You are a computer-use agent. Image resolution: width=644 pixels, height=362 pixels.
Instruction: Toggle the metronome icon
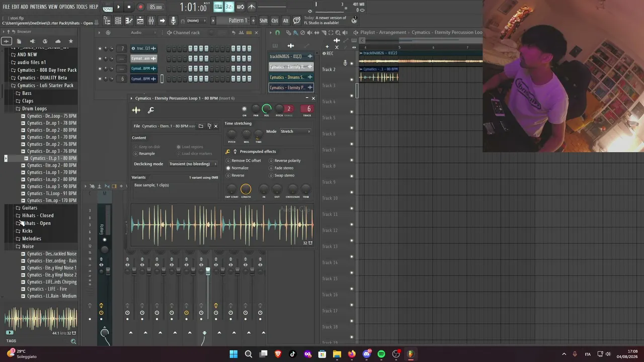[x=252, y=7]
